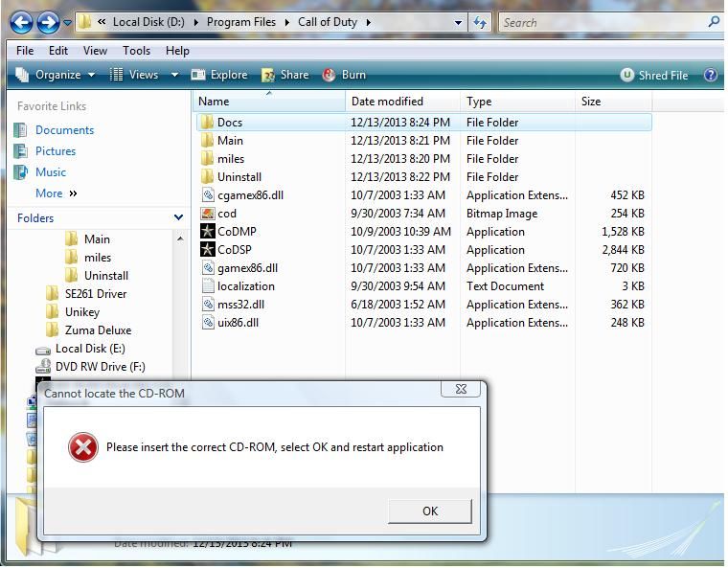Select miles folder in Folders tree
728x568 pixels.
point(98,258)
